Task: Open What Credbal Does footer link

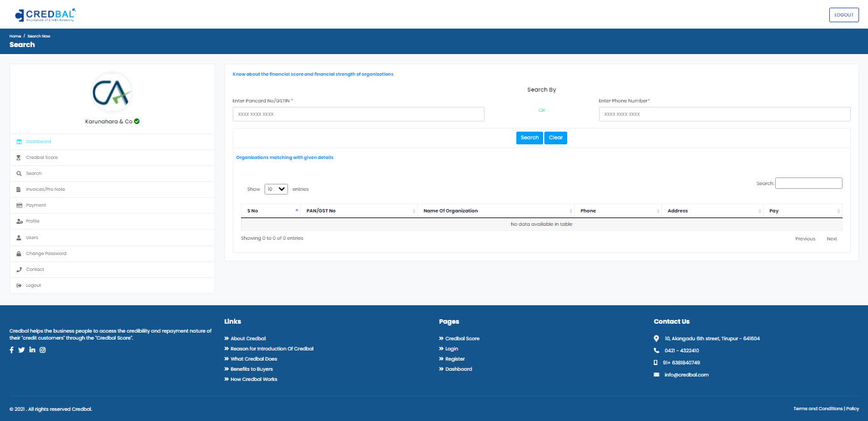Action: click(x=254, y=359)
